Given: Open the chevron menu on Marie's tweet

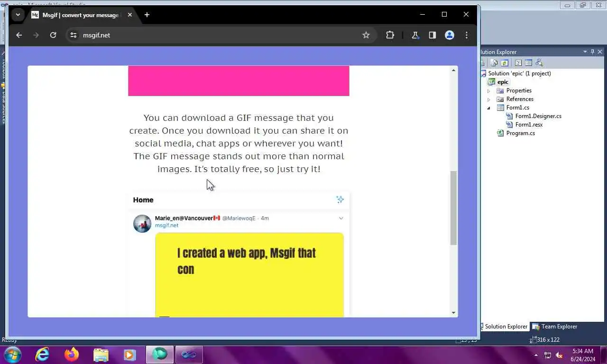Looking at the screenshot, I should coord(341,218).
